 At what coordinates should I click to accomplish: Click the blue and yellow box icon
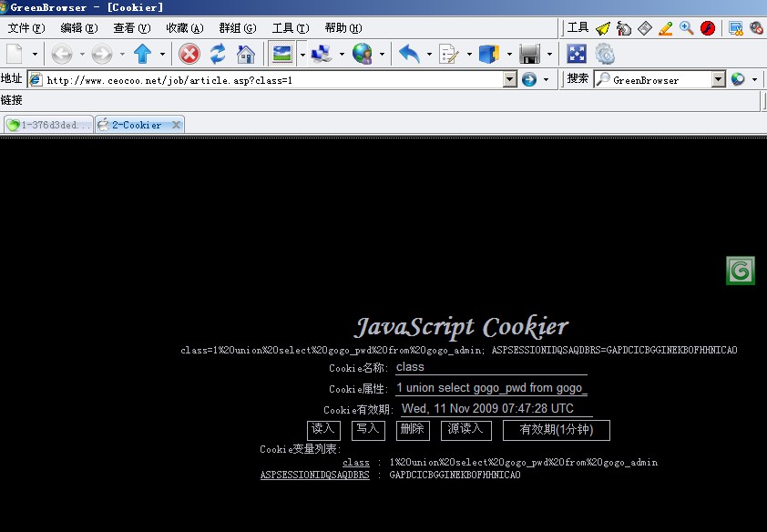click(x=488, y=54)
